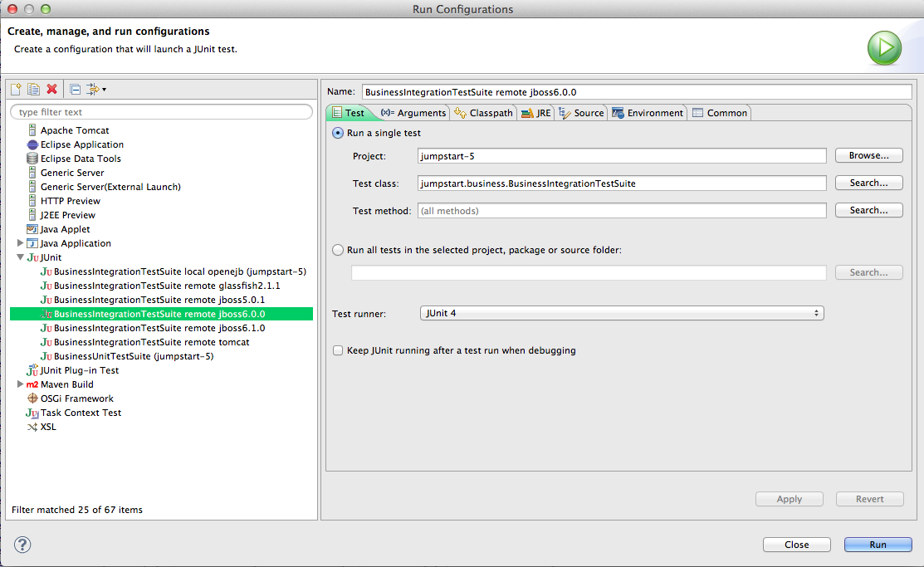Viewport: 924px width, 567px height.
Task: Click the XSL configuration icon
Action: (x=32, y=427)
